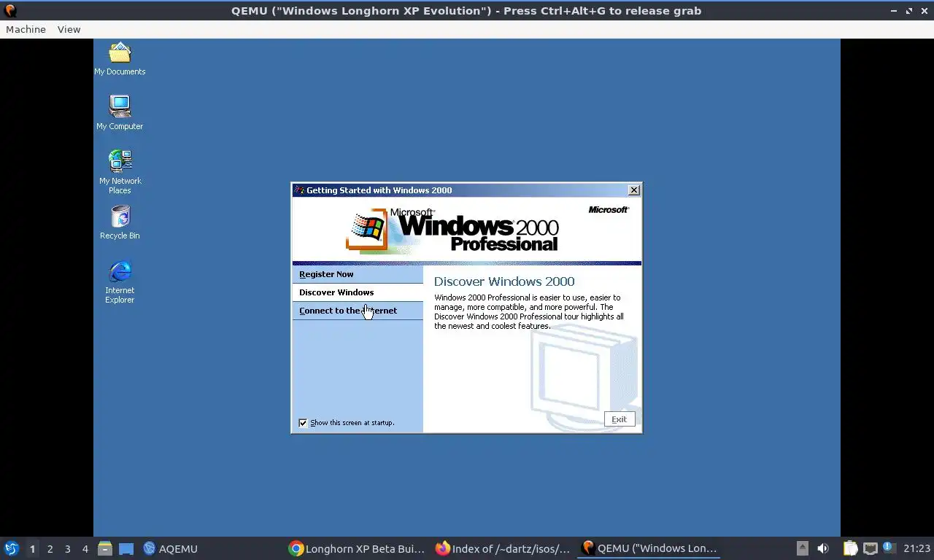Uncheck Show this screen at startup
Image resolution: width=934 pixels, height=560 pixels.
(303, 423)
